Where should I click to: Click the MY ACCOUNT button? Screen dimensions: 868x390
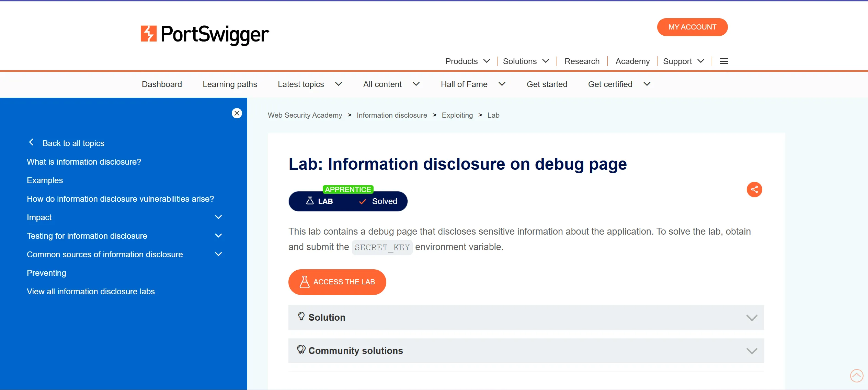692,27
